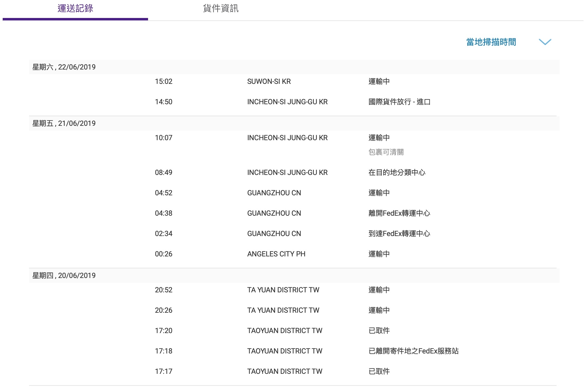Switch to the 運送記錄 tab
588x390 pixels.
[75, 9]
